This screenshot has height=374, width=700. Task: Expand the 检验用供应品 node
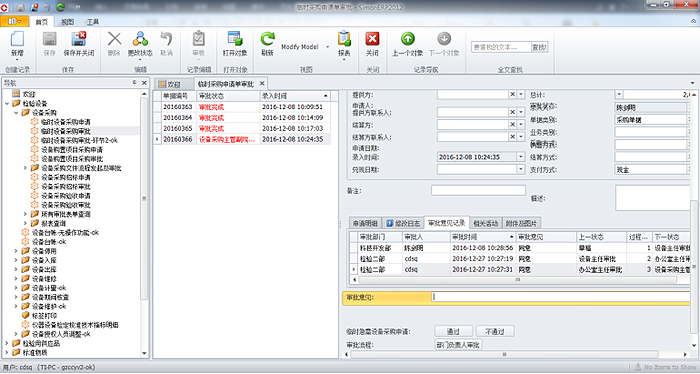7,343
